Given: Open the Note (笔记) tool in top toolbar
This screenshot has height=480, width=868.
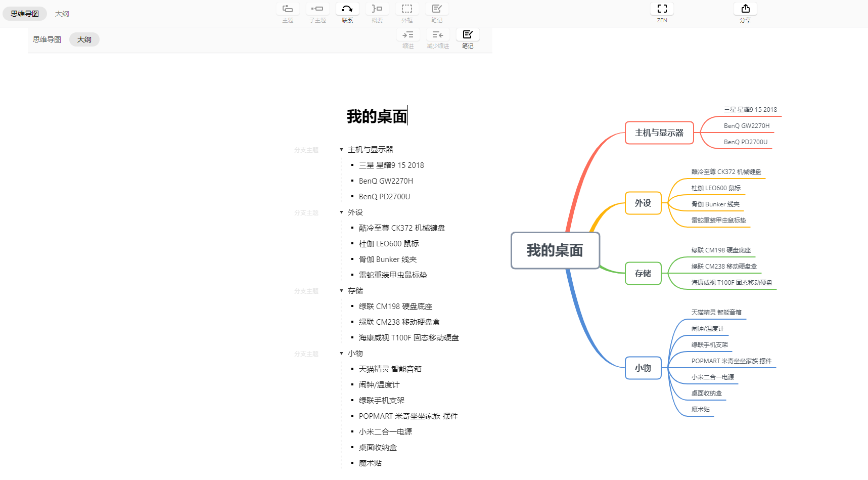Looking at the screenshot, I should coord(437,9).
